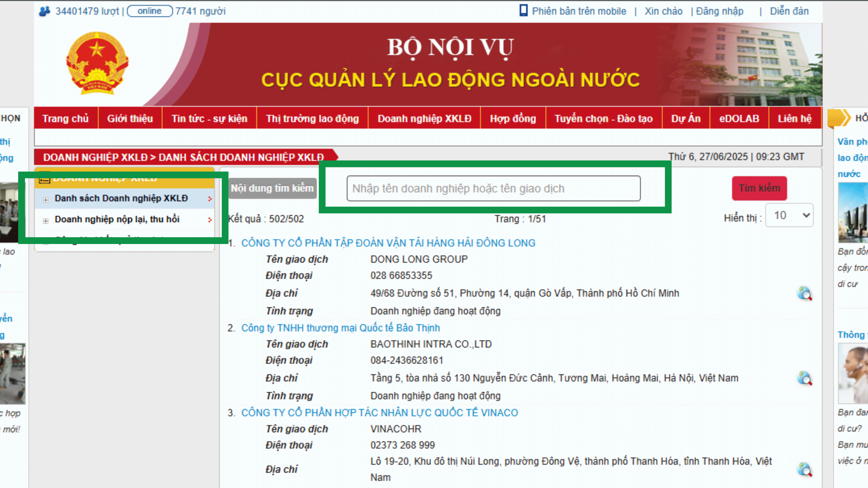Click the Vietnam national emblem logo
This screenshot has width=868, height=488.
pyautogui.click(x=97, y=63)
